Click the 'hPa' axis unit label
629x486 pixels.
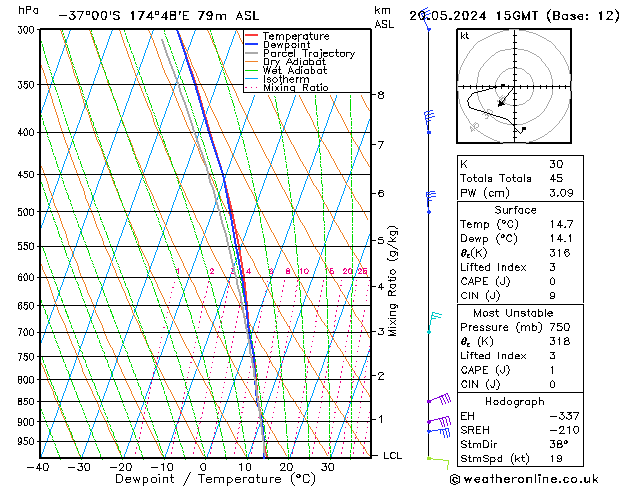point(28,10)
